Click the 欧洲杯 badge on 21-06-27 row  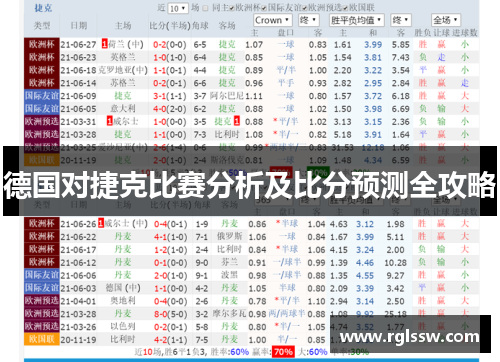click(x=42, y=44)
